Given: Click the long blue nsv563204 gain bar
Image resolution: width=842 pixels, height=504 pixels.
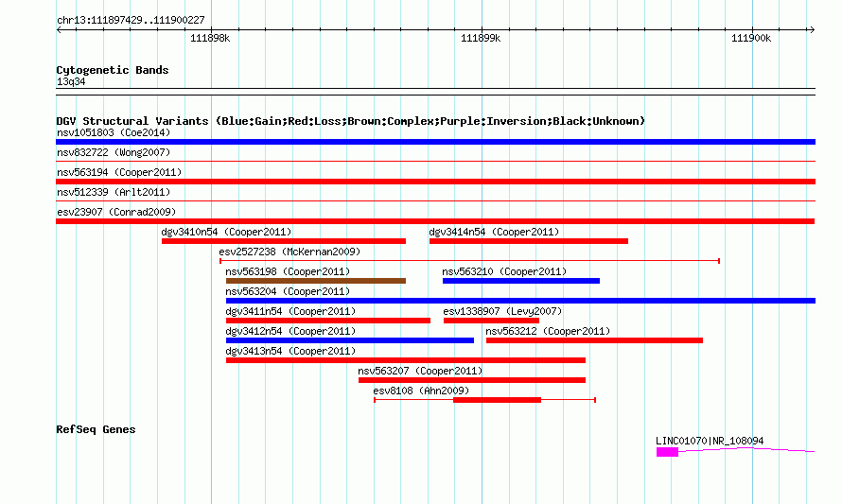Looking at the screenshot, I should point(521,301).
